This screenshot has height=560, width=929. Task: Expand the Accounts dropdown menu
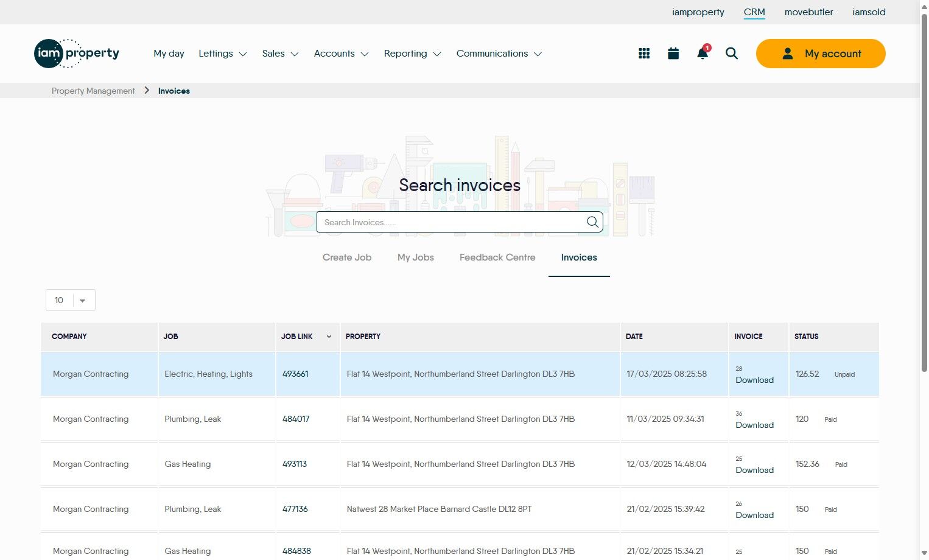click(x=341, y=54)
